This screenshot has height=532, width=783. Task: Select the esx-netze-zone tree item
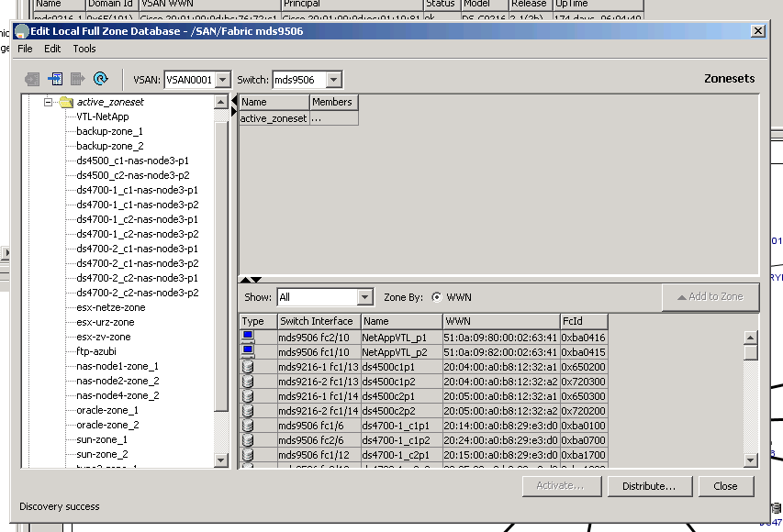pos(110,307)
